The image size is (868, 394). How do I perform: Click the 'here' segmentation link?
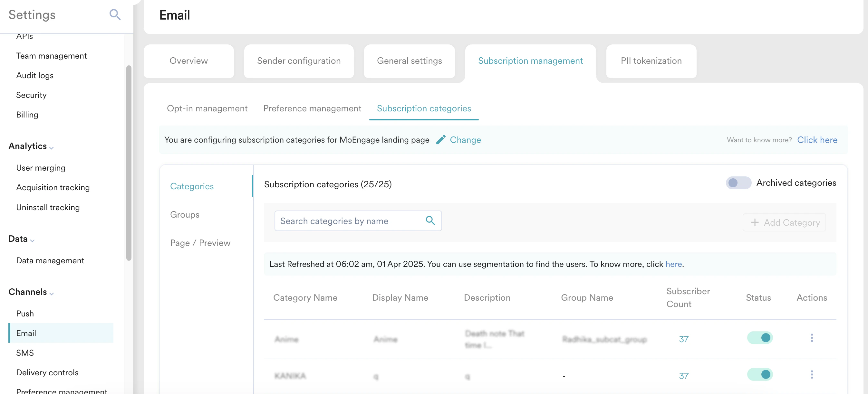point(673,264)
